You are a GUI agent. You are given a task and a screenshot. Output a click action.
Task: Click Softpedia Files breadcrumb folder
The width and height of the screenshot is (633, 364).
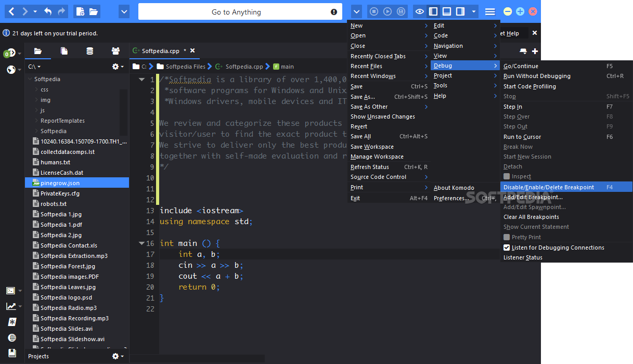[x=181, y=67]
